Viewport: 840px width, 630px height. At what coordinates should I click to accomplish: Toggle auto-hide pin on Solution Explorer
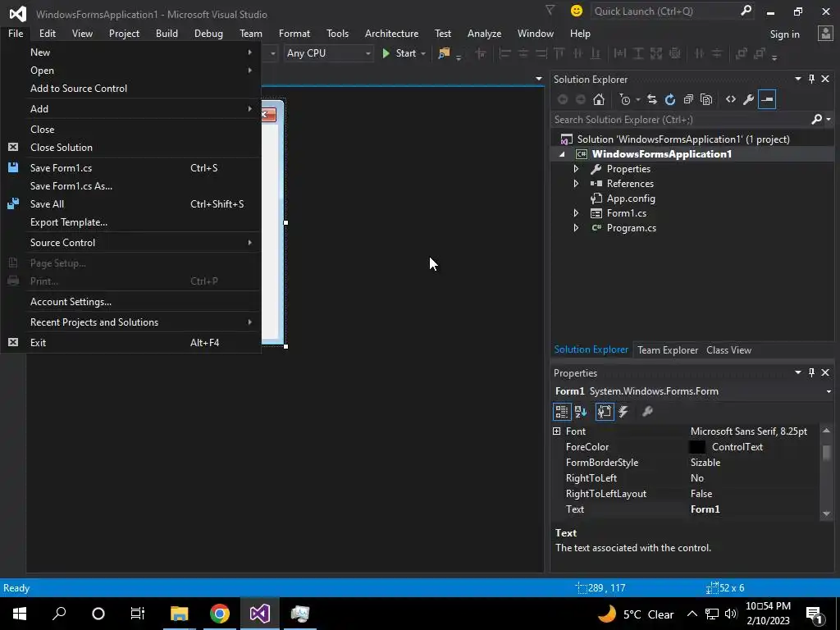(x=811, y=79)
